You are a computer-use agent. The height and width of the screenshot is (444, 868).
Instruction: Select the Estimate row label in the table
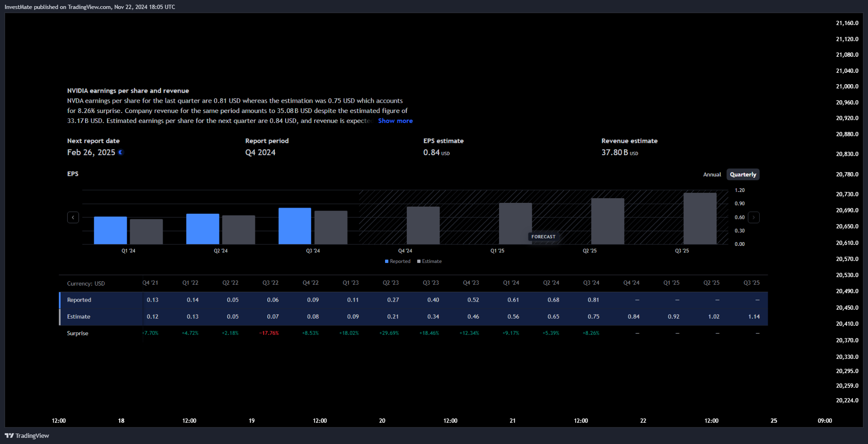pos(79,317)
